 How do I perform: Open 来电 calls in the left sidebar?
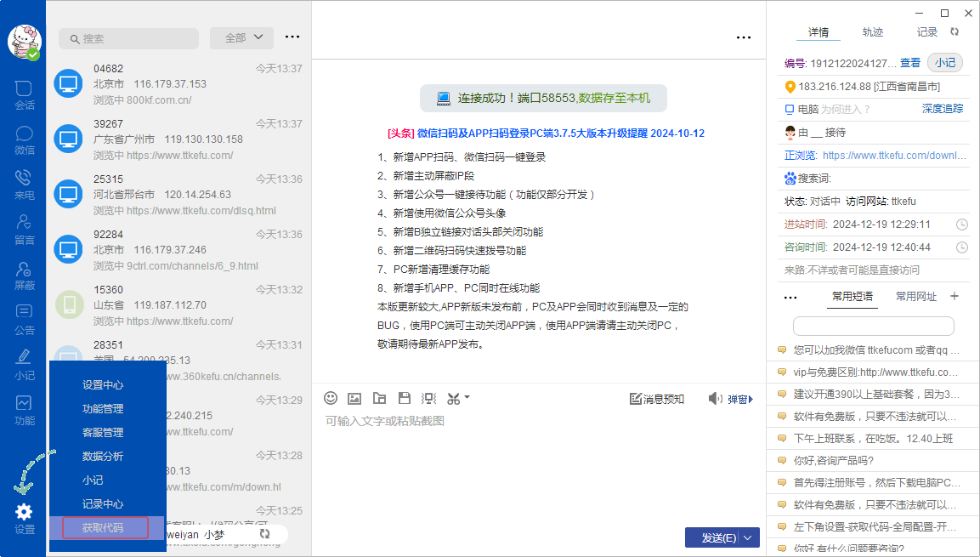click(x=25, y=182)
